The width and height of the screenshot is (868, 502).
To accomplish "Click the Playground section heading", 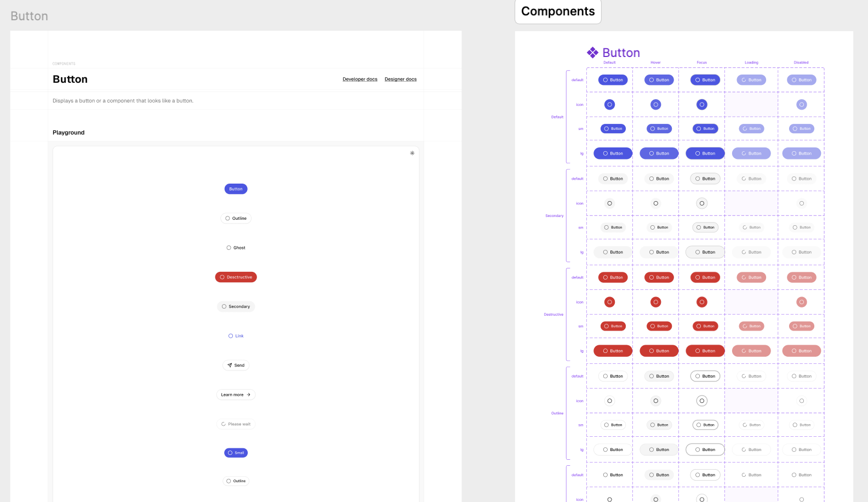I will tap(68, 133).
